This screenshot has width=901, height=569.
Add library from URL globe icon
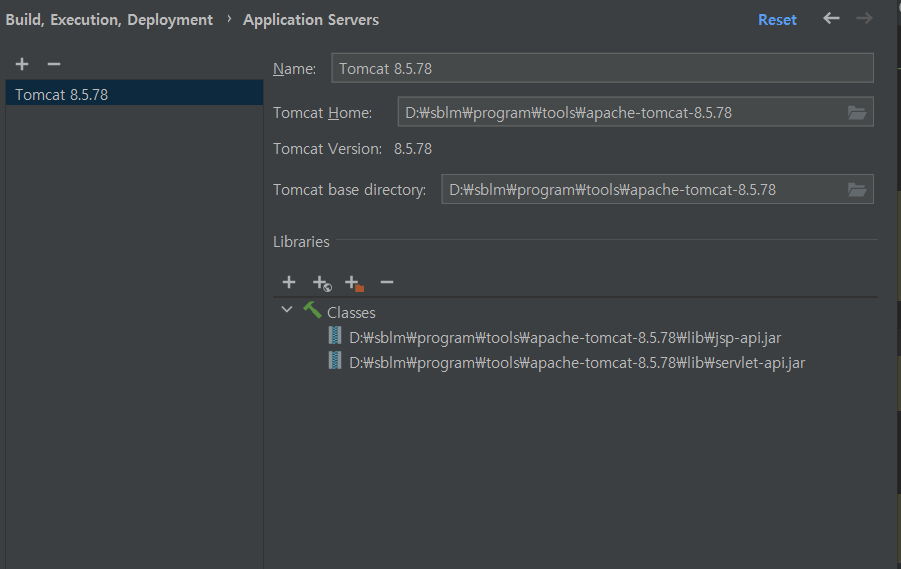[322, 283]
